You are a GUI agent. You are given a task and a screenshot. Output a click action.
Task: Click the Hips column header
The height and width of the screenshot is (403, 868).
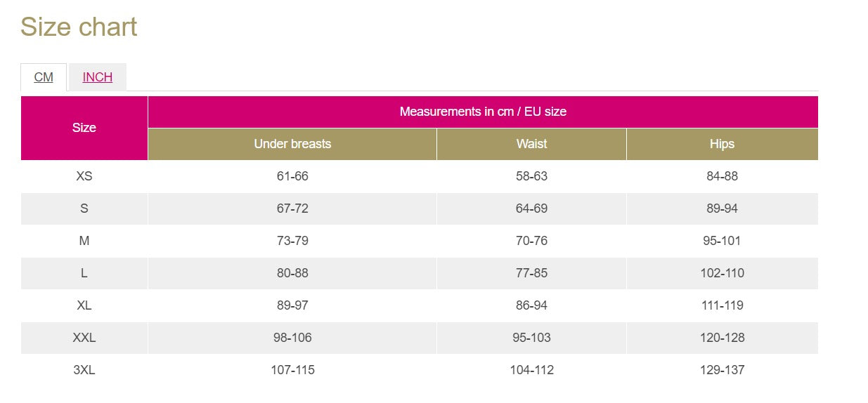722,144
